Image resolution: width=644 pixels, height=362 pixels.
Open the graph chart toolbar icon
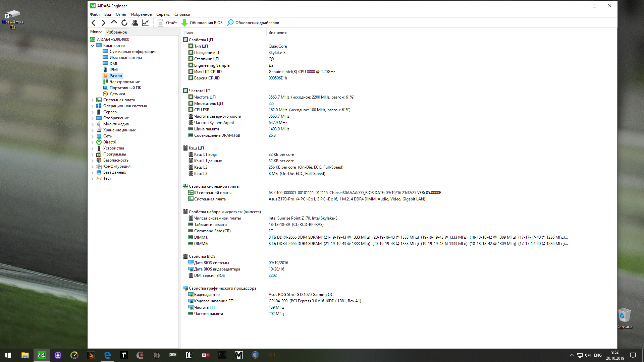coord(145,23)
